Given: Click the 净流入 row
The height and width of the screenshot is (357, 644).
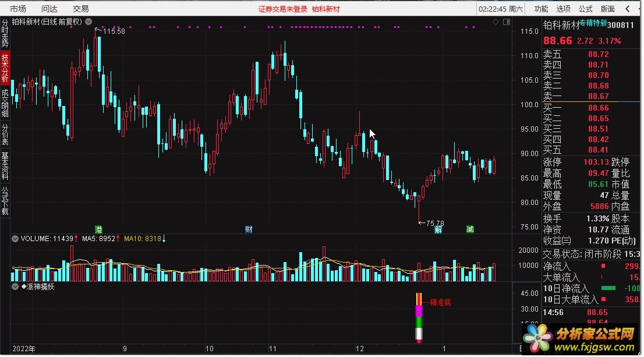Looking at the screenshot, I should coord(591,266).
